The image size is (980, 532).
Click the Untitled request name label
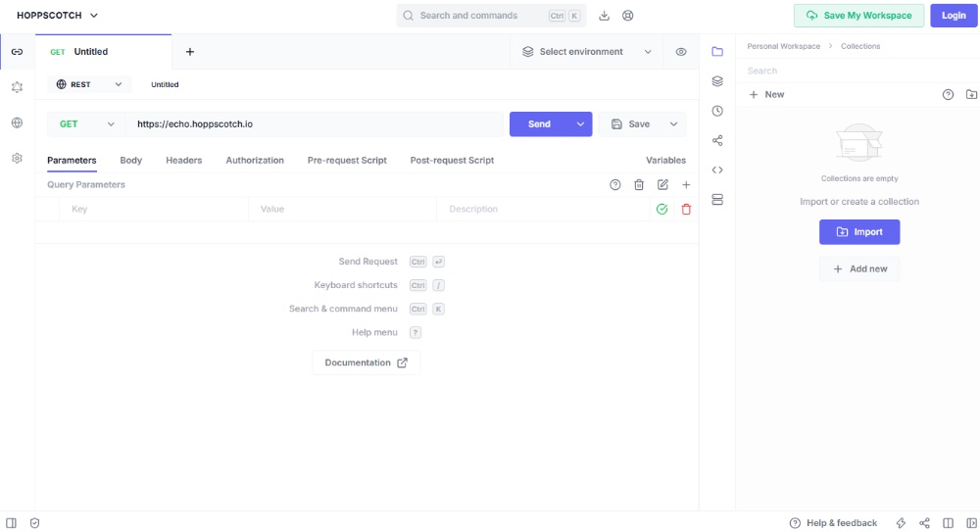point(165,84)
